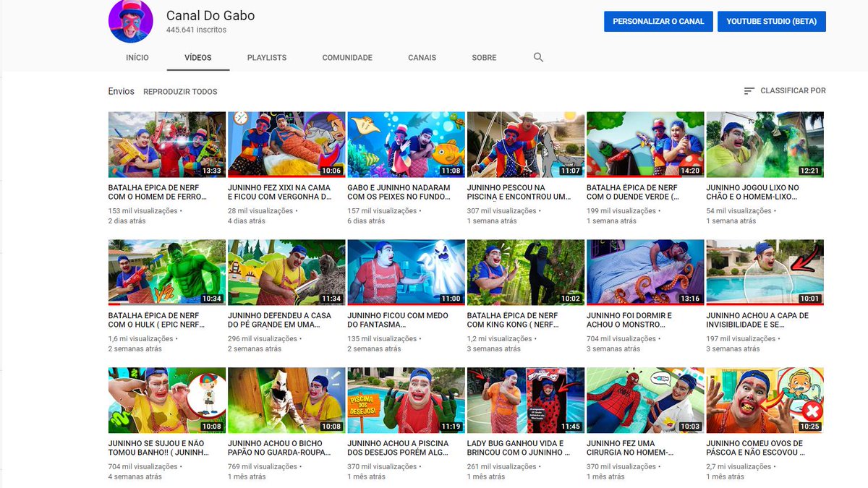Expand the Classificar Por dropdown
This screenshot has width=868, height=488.
785,91
